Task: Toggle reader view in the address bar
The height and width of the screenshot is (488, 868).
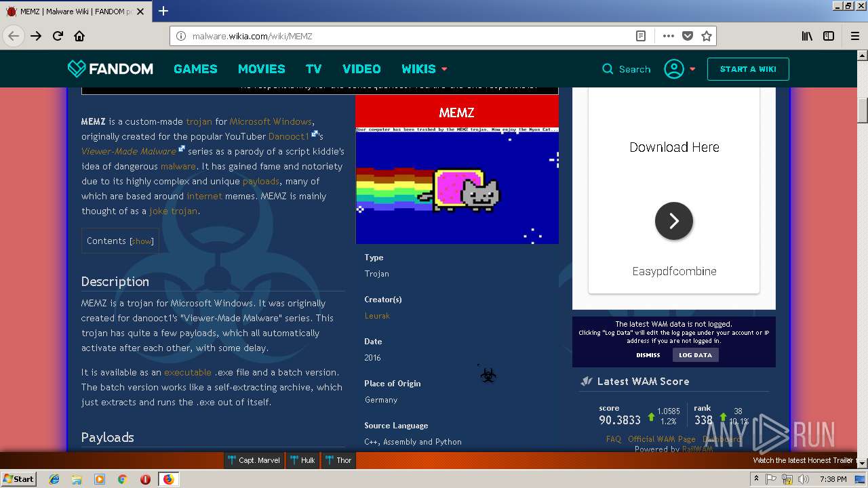Action: pyautogui.click(x=640, y=36)
